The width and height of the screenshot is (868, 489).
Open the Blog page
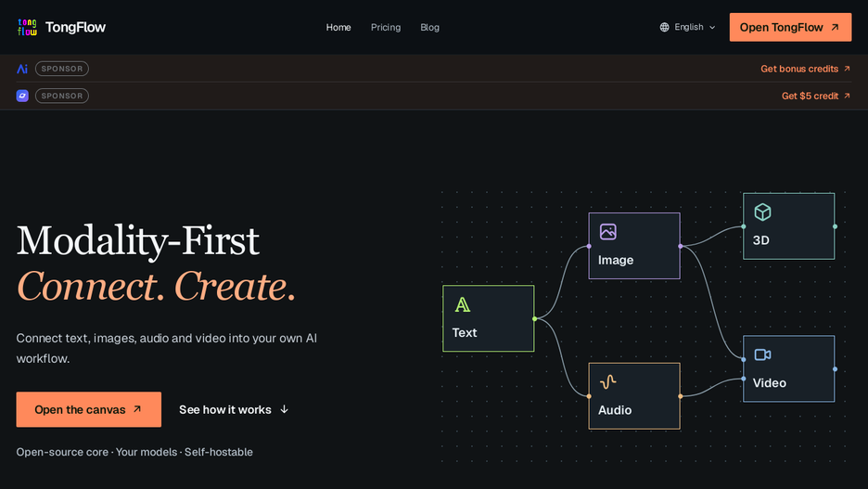(429, 27)
